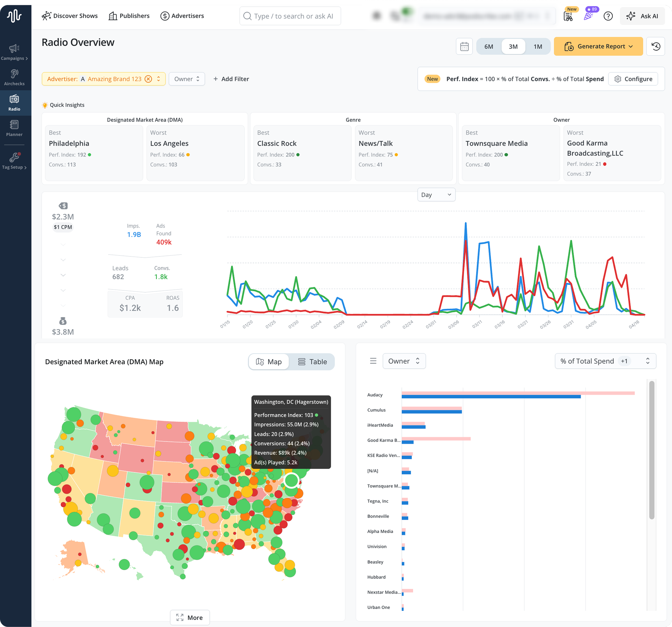The image size is (672, 627).
Task: Click the Generate Report button
Action: [598, 46]
